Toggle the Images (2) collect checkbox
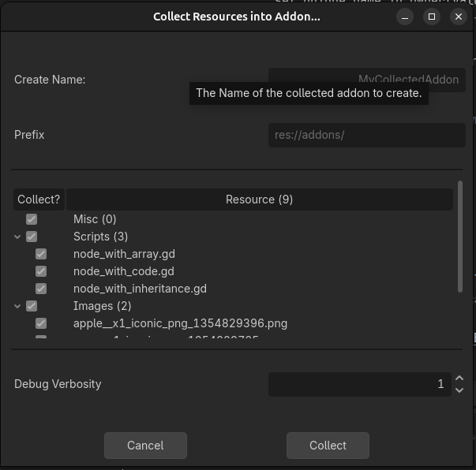The image size is (476, 470). point(32,306)
